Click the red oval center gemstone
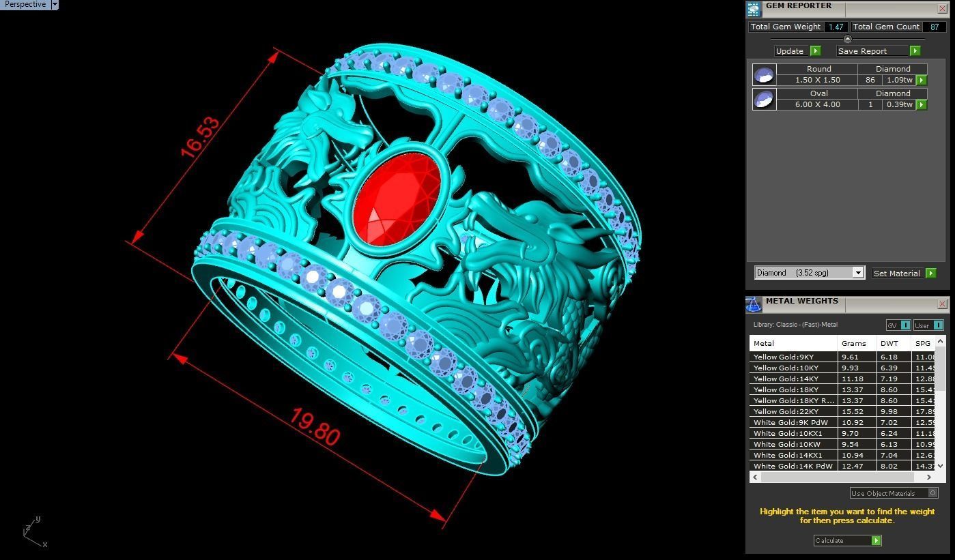The image size is (955, 560). 397,198
